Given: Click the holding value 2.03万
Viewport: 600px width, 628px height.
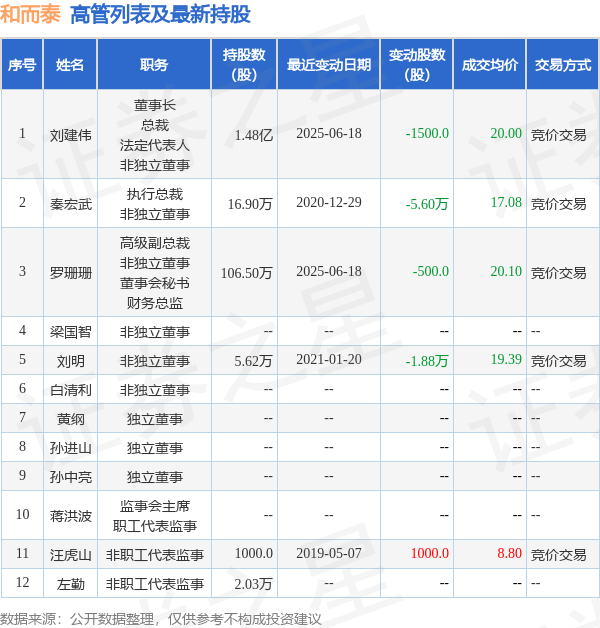Looking at the screenshot, I should (x=254, y=584).
